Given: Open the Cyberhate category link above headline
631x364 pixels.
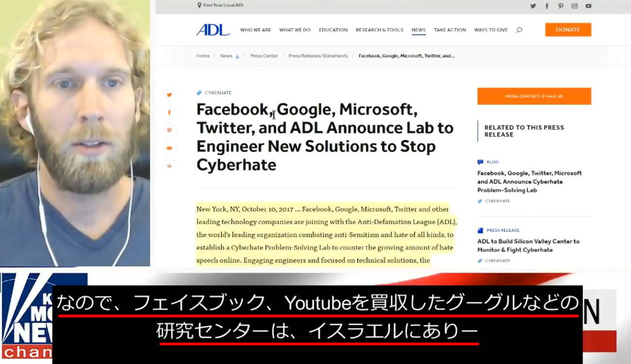Looking at the screenshot, I should click(218, 93).
